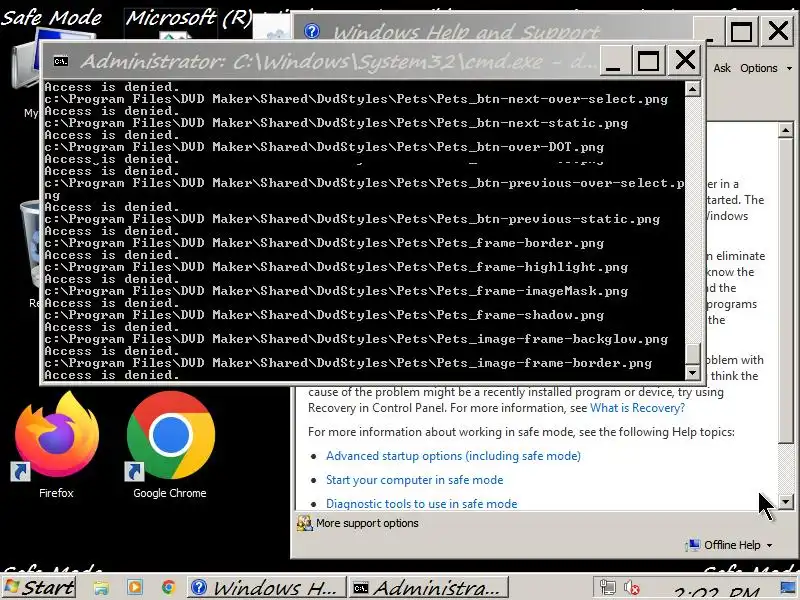800x600 pixels.
Task: Launch Chrome from the taskbar quick launch
Action: click(168, 588)
